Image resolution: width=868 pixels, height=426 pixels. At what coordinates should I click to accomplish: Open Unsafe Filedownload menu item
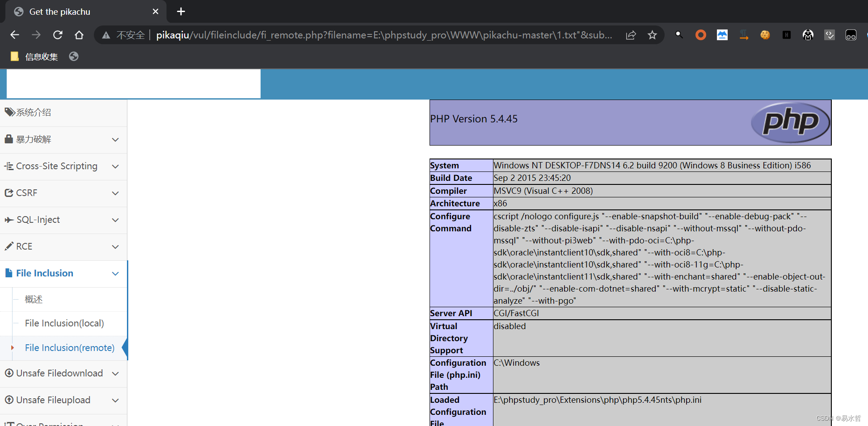click(59, 373)
